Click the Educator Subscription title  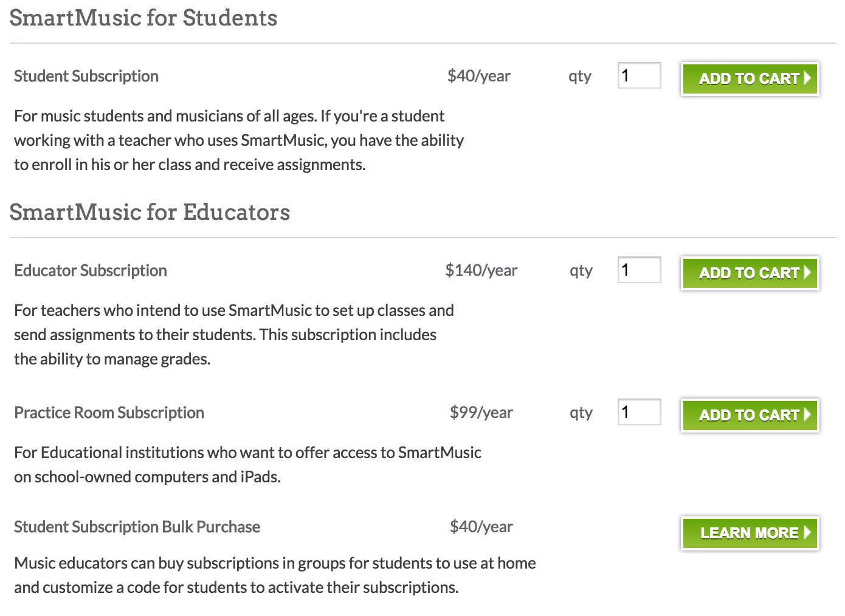(91, 271)
